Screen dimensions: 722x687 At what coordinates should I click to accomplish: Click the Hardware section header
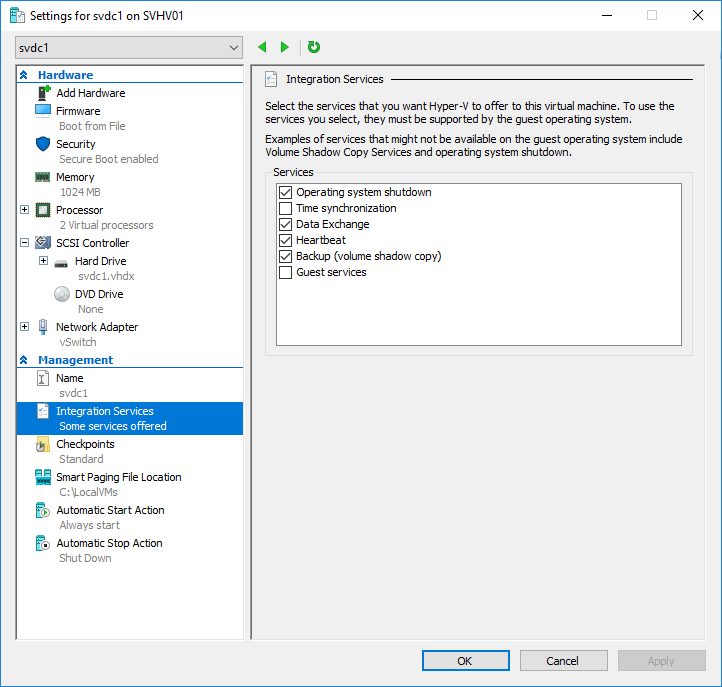(65, 75)
